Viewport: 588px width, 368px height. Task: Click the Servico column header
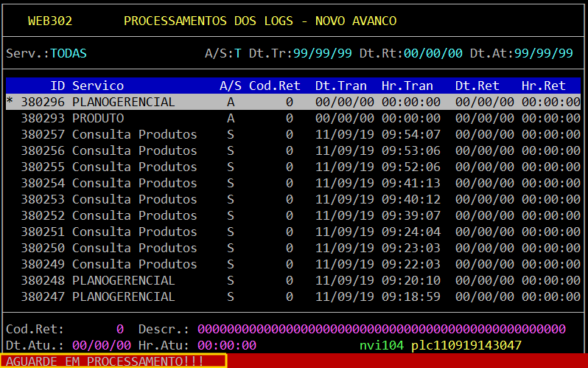click(x=98, y=86)
